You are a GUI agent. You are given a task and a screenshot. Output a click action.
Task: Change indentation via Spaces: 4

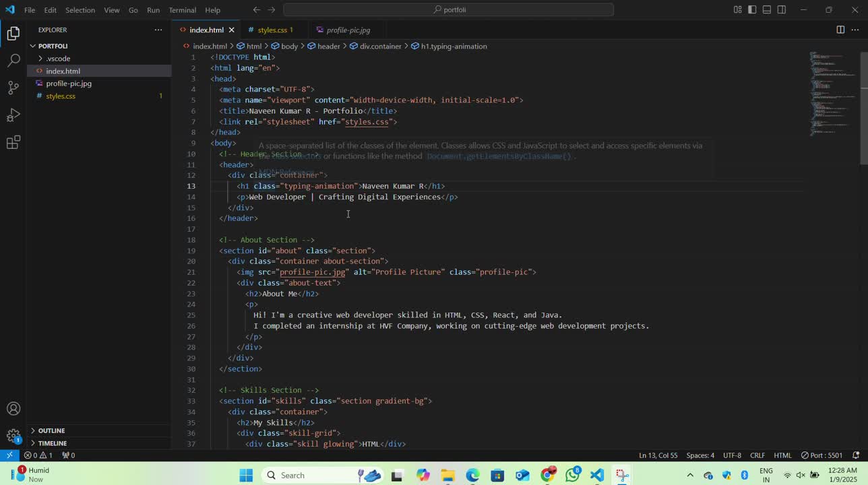pos(700,455)
